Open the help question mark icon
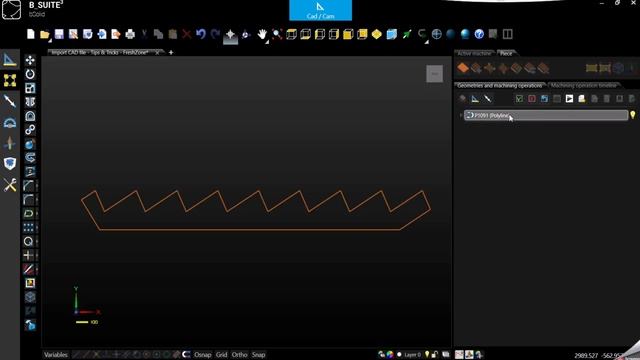Image resolution: width=640 pixels, height=360 pixels. click(x=479, y=34)
